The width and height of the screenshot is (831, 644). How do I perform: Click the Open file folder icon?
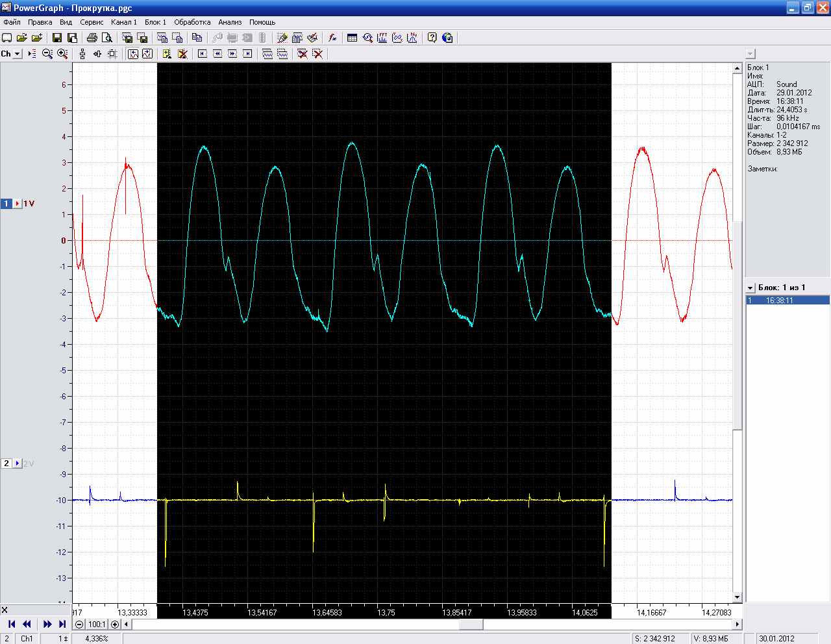pyautogui.click(x=21, y=38)
